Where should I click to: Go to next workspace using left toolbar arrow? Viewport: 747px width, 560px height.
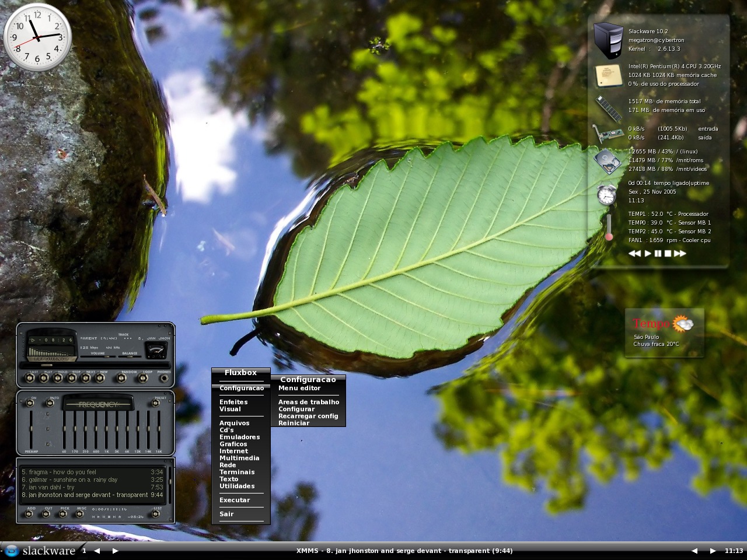[x=115, y=551]
